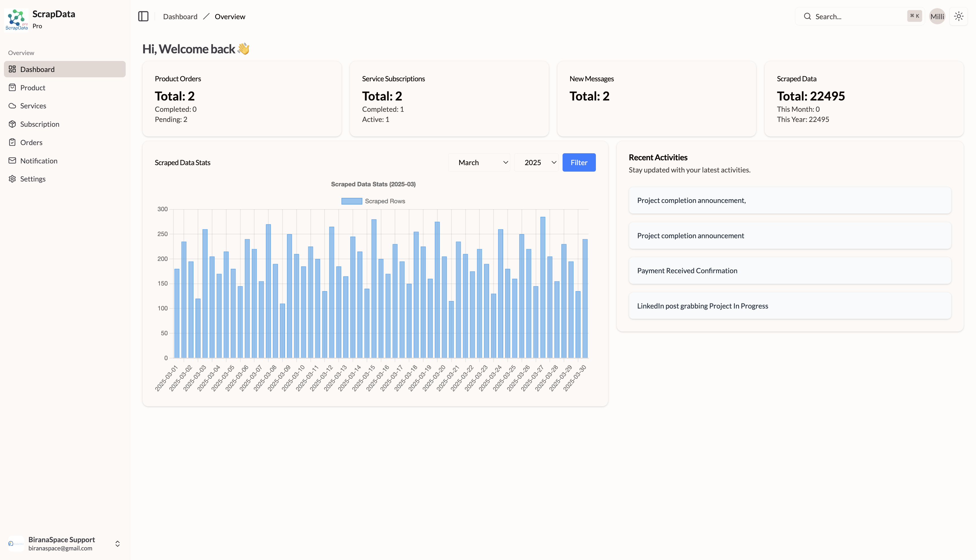Switch light/dark theme with sun icon
The width and height of the screenshot is (976, 560).
pos(958,17)
